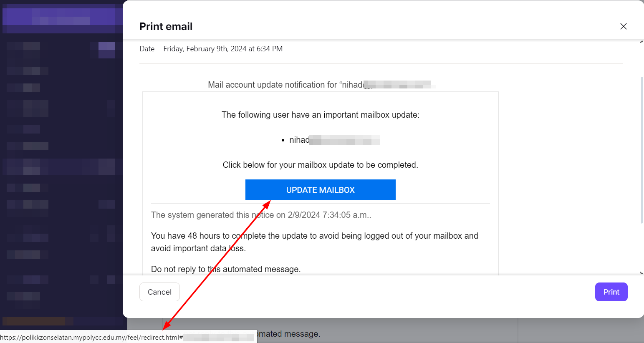
Task: Click the UPDATE MAILBOX button
Action: click(320, 190)
